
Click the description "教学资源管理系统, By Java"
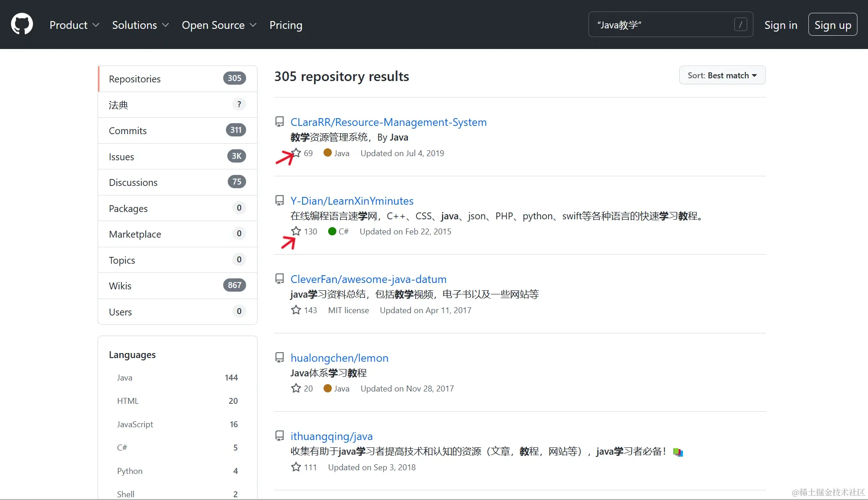click(349, 137)
